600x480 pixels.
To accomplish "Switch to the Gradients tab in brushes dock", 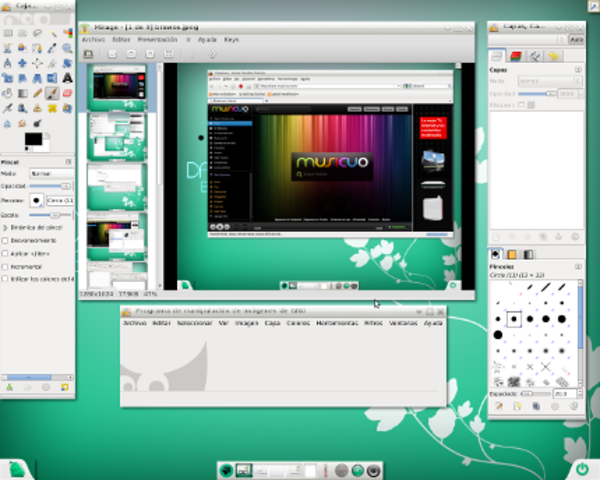I will click(528, 255).
